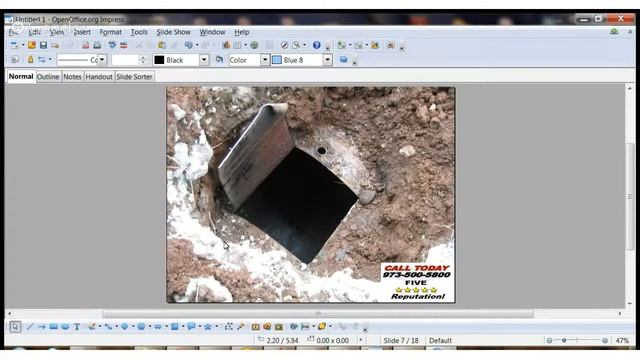Click the Navigator compass icon

284,45
